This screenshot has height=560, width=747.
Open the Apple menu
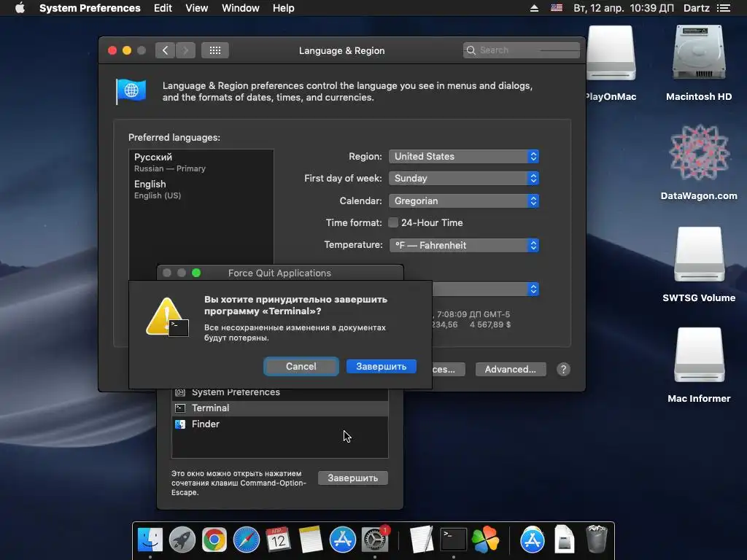[x=20, y=8]
